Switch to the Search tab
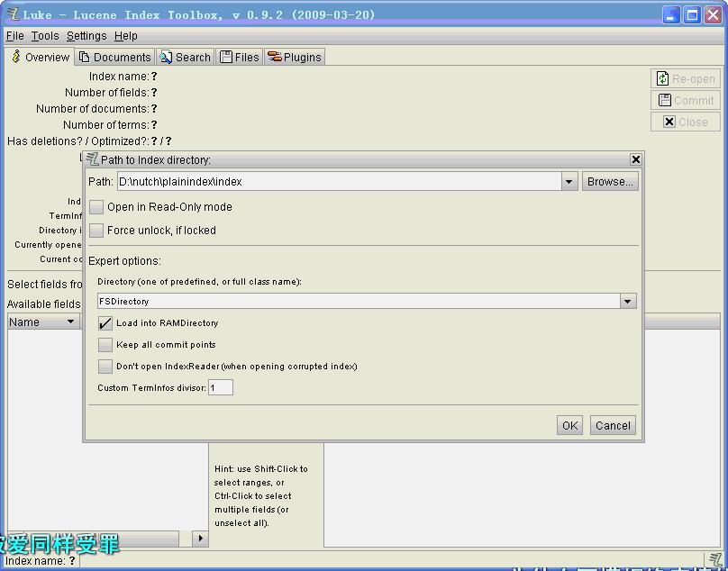Viewport: 728px width, 571px height. pyautogui.click(x=186, y=57)
